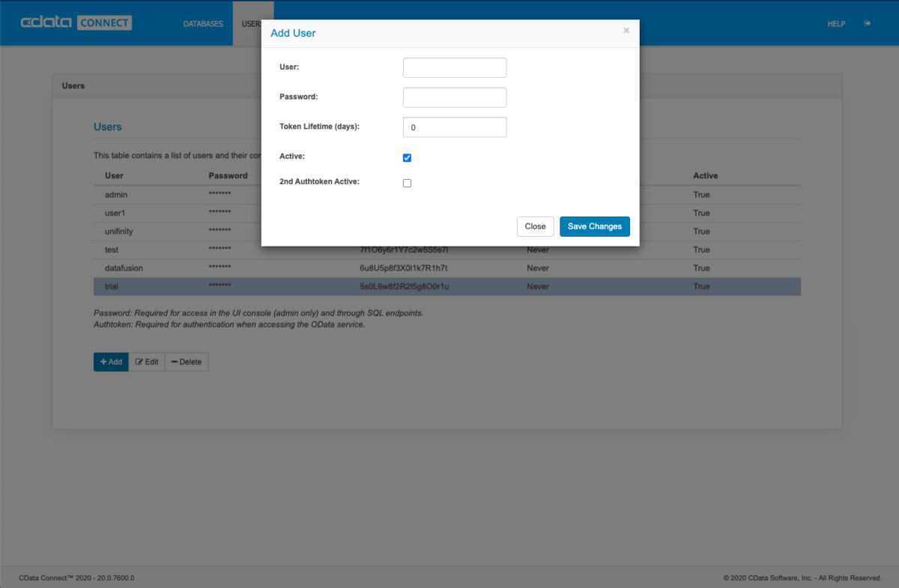Select the datafusion user row
The height and width of the screenshot is (588, 899).
coord(447,268)
